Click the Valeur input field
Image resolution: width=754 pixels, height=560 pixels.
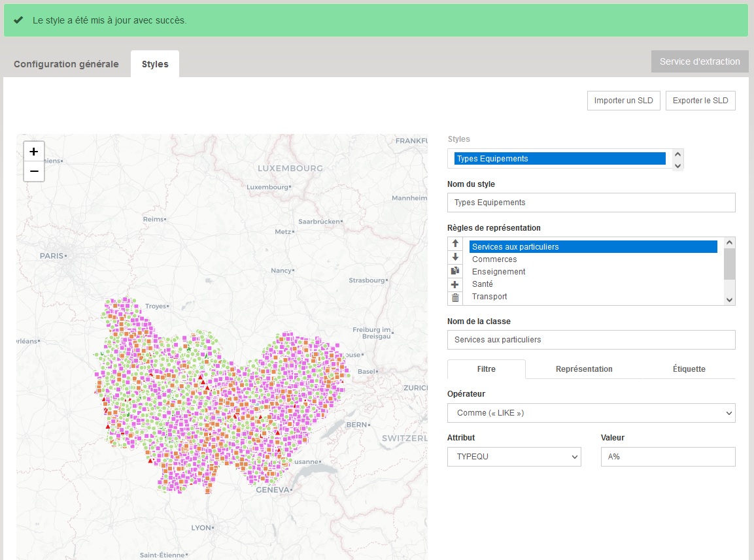tap(668, 457)
